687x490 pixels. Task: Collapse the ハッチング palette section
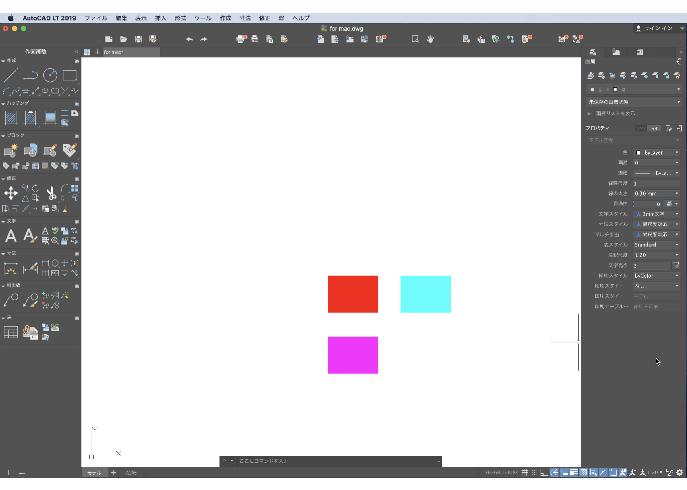[x=3, y=103]
